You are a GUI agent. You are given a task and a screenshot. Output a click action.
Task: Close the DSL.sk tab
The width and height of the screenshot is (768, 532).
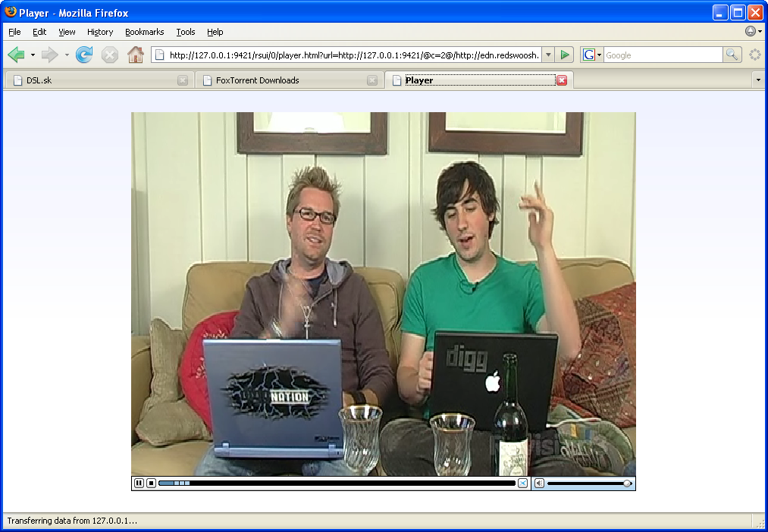[183, 80]
